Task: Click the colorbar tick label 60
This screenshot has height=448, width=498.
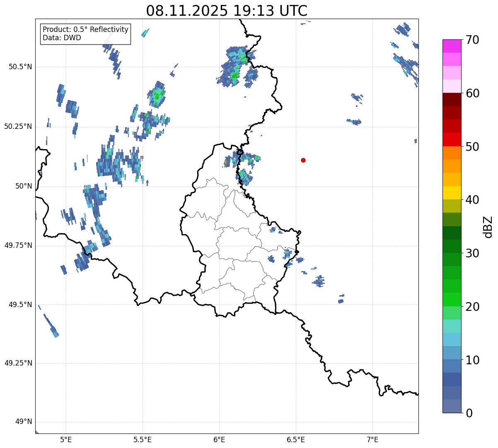Action: (472, 93)
